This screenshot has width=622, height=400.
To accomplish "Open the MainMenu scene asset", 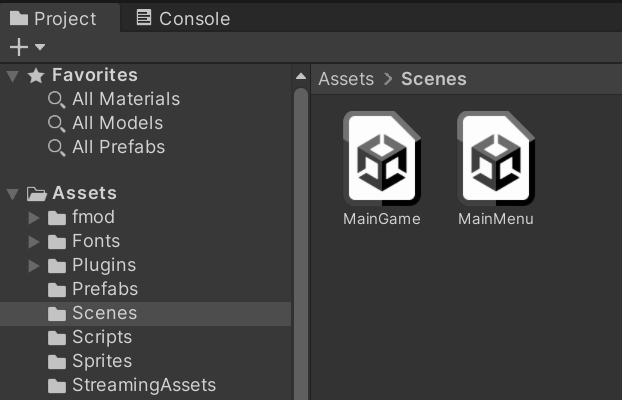I will coord(496,160).
